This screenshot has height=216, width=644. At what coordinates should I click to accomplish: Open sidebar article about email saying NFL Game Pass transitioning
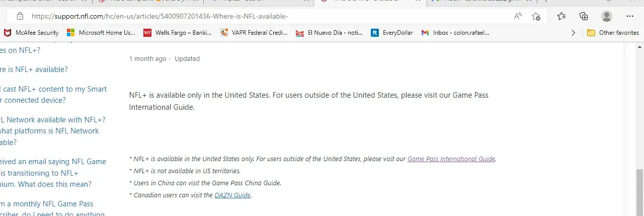(53, 173)
